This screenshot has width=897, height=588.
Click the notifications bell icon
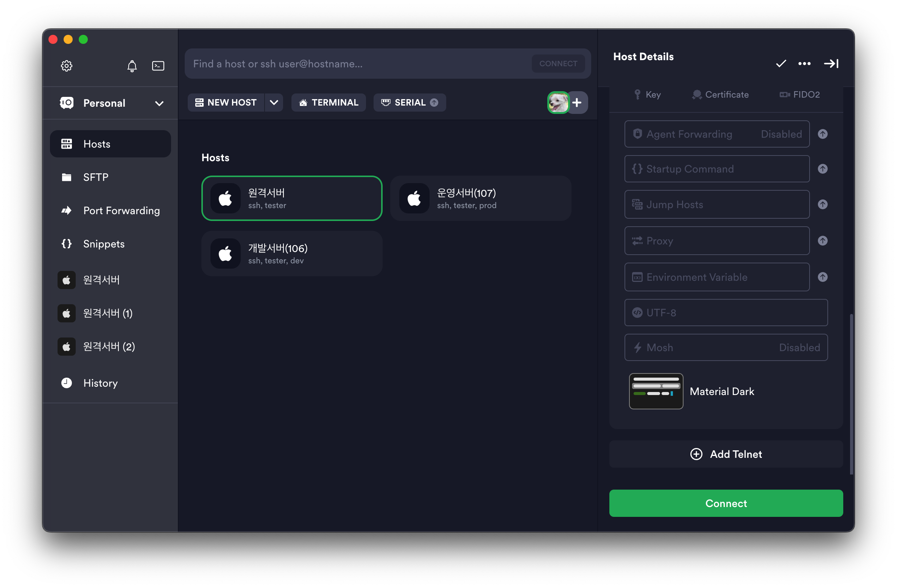[132, 66]
